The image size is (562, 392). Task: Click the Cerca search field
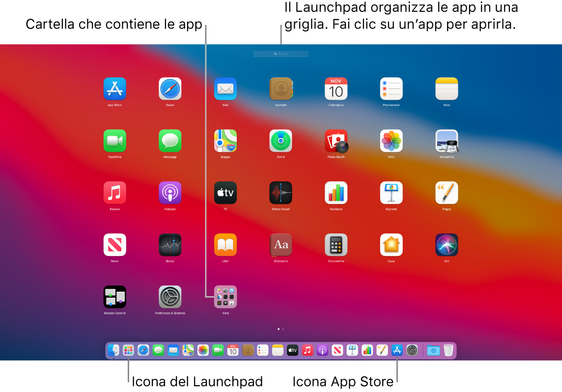(x=281, y=54)
